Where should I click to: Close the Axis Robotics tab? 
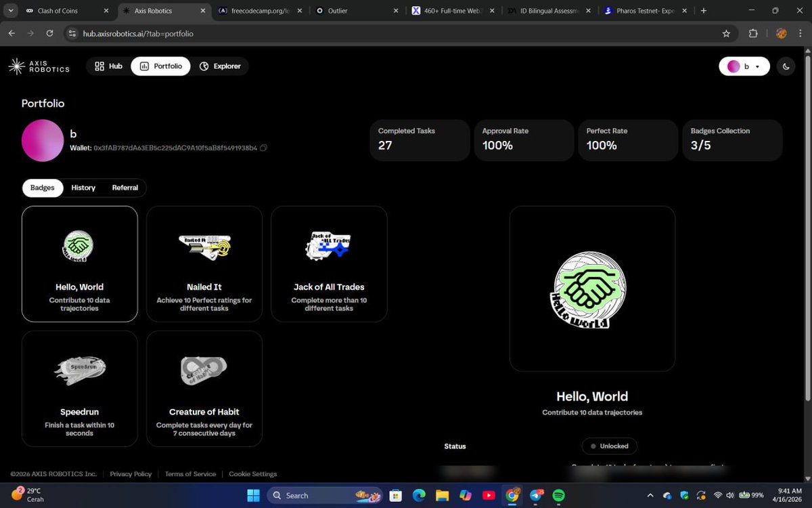pyautogui.click(x=204, y=11)
